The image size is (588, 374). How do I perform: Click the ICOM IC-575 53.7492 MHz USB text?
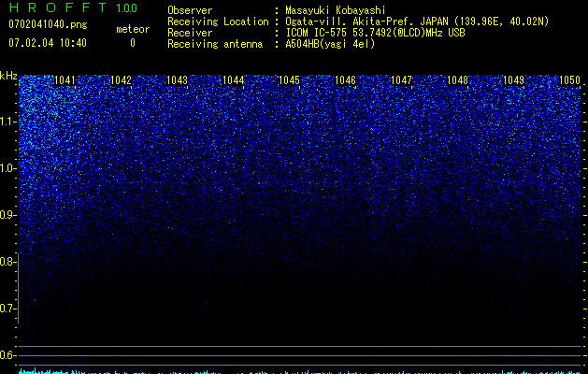375,33
